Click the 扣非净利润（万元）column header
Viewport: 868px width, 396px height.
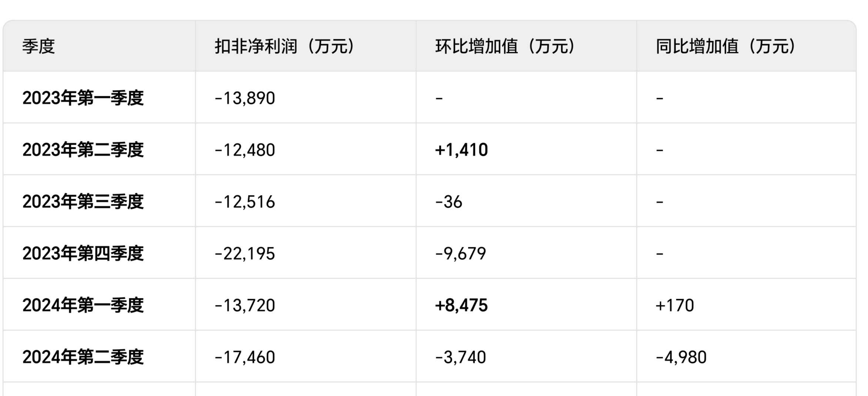[284, 46]
